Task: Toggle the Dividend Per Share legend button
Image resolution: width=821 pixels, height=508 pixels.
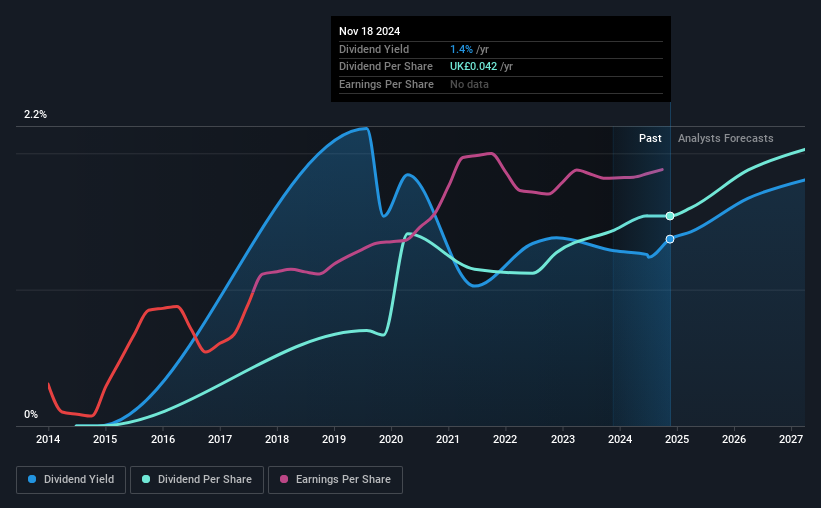Action: coord(197,480)
